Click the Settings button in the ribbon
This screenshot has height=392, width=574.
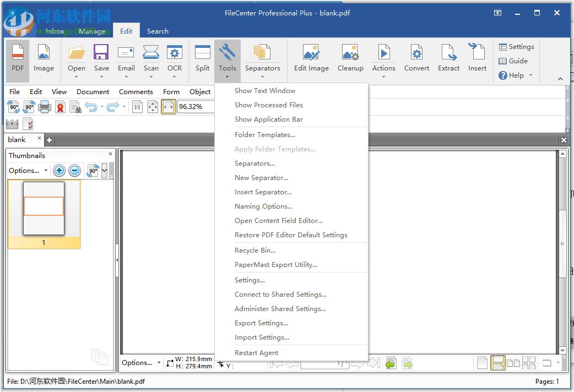coord(516,47)
